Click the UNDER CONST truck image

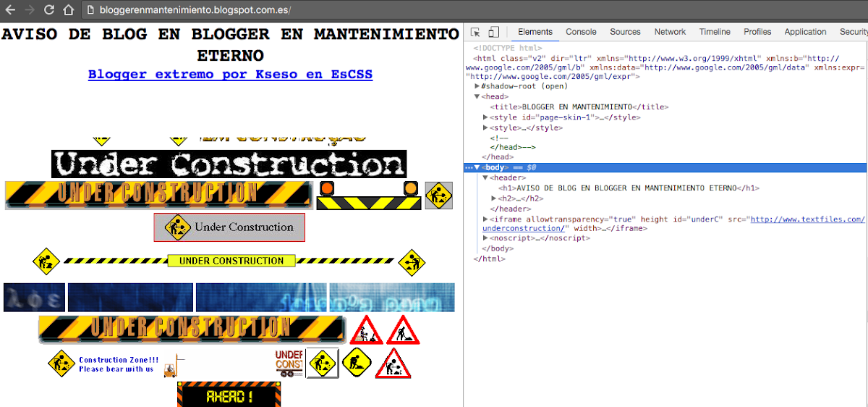click(x=289, y=364)
